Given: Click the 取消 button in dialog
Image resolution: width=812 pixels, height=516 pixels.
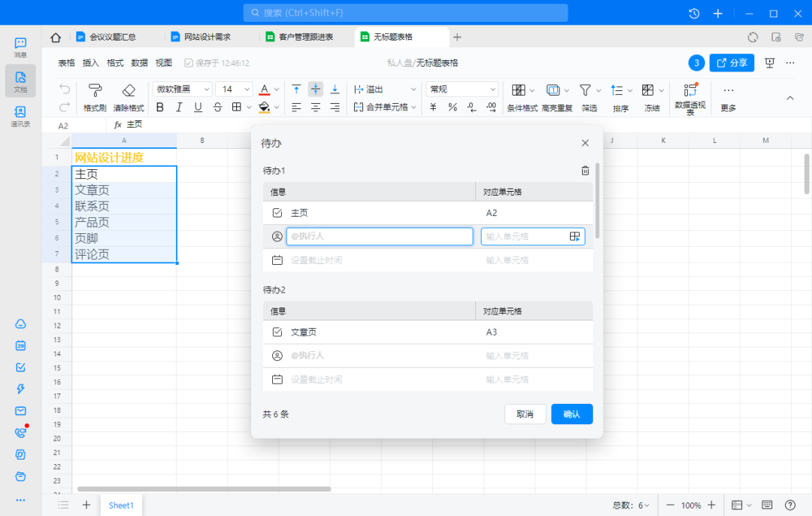Looking at the screenshot, I should click(x=525, y=414).
